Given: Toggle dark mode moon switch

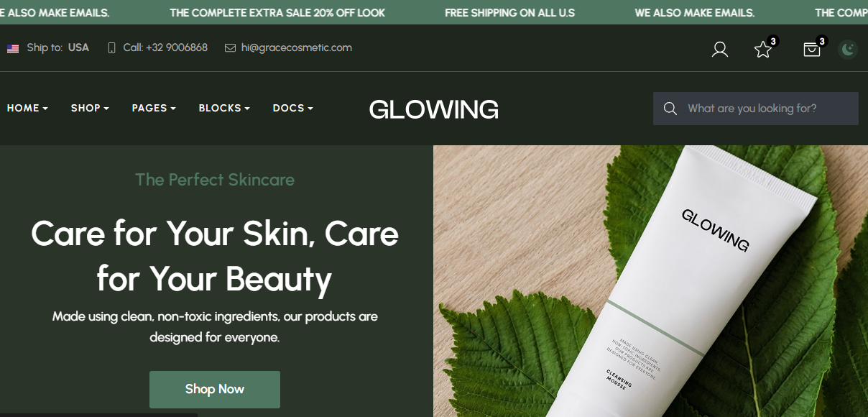Looking at the screenshot, I should click(x=849, y=49).
